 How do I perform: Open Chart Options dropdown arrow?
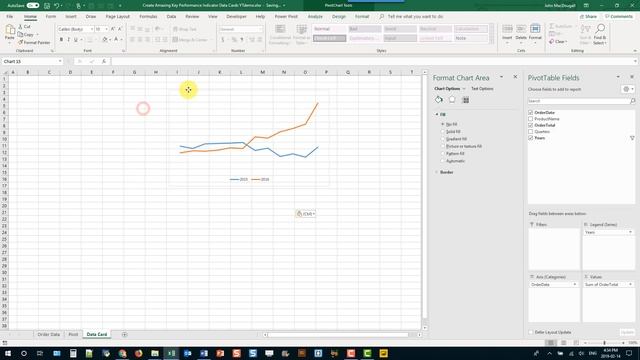point(464,89)
